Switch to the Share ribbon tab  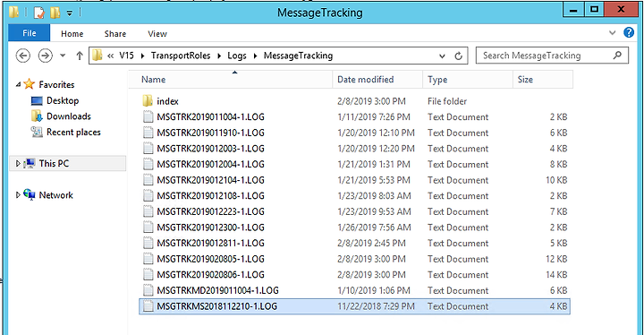[x=115, y=34]
